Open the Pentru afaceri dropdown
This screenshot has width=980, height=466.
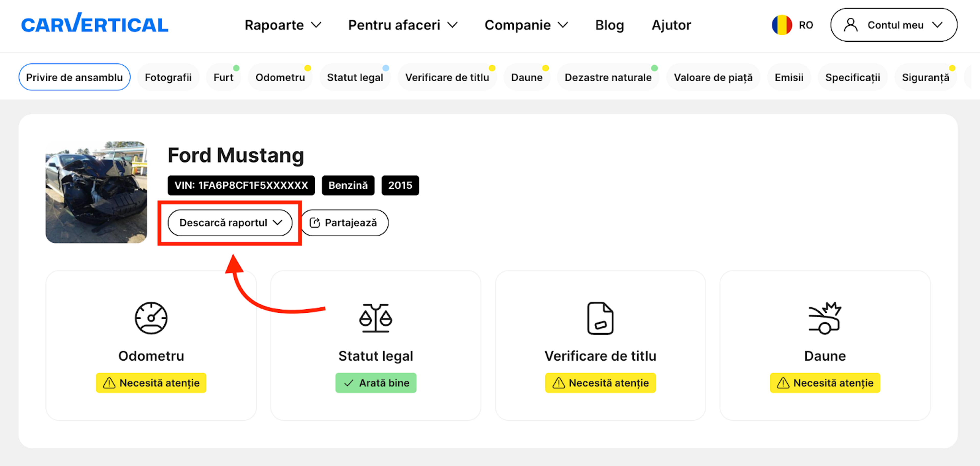pyautogui.click(x=402, y=25)
